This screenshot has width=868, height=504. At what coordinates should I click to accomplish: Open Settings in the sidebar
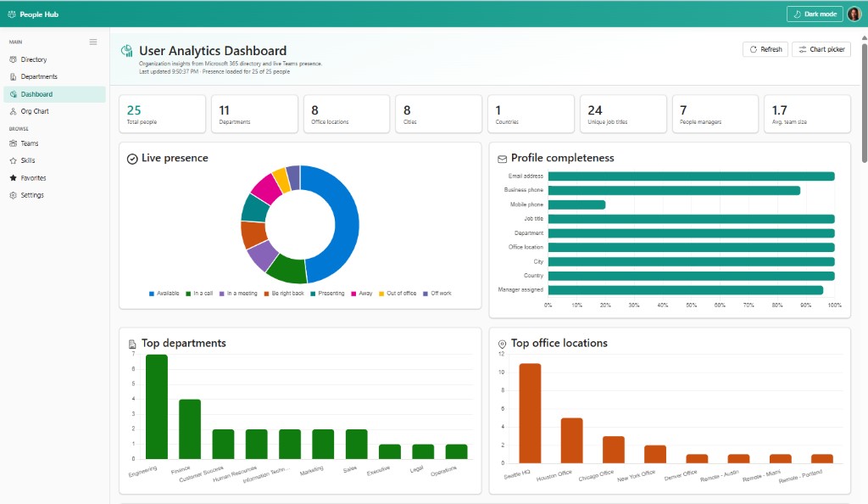pyautogui.click(x=54, y=195)
